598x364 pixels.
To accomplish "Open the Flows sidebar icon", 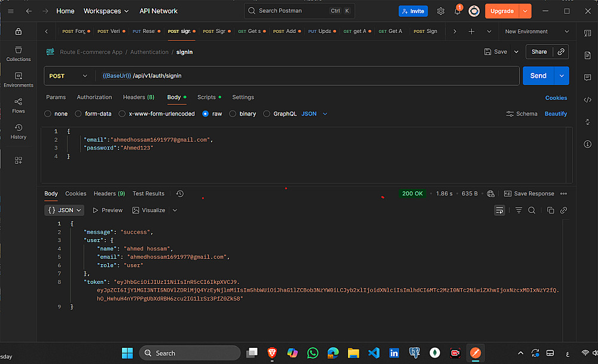I will (18, 105).
